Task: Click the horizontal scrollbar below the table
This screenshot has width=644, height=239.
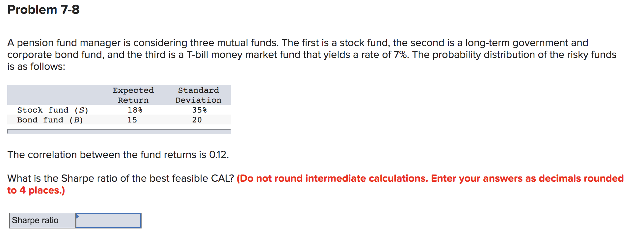Action: click(x=119, y=131)
